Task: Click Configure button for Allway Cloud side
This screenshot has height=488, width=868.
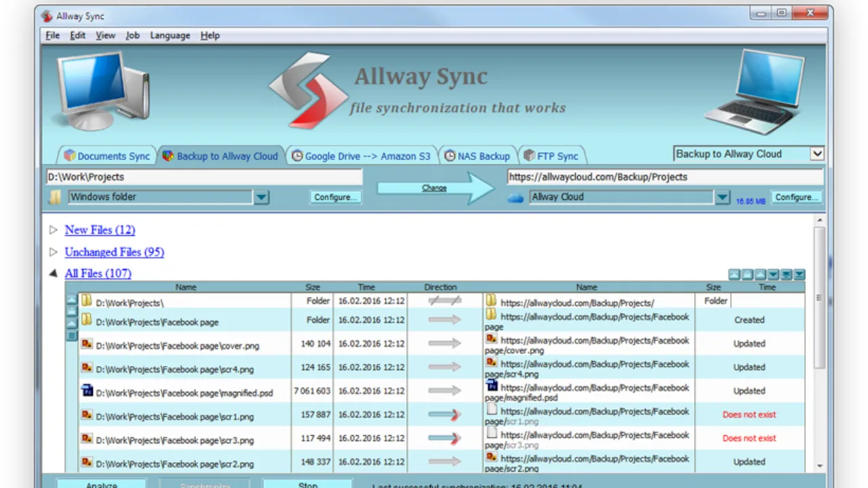Action: [x=796, y=197]
